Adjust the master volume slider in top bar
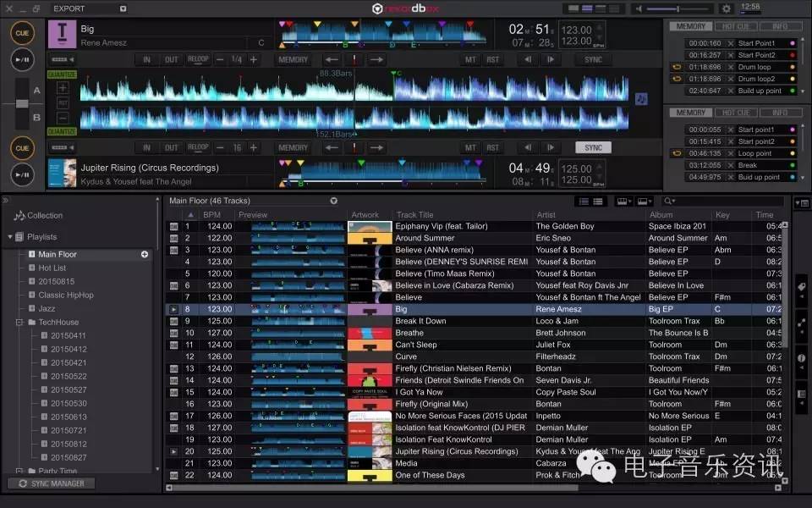812x508 pixels. (x=677, y=8)
